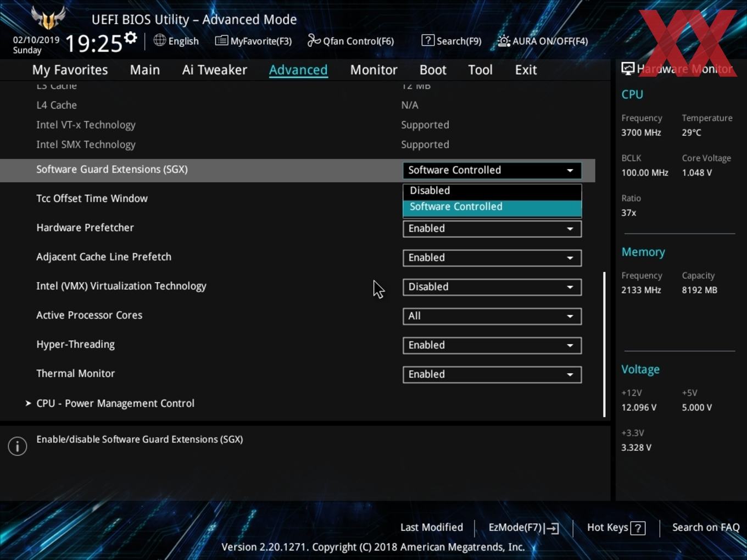The height and width of the screenshot is (560, 747).
Task: Open MyFavorite list icon
Action: pos(221,41)
